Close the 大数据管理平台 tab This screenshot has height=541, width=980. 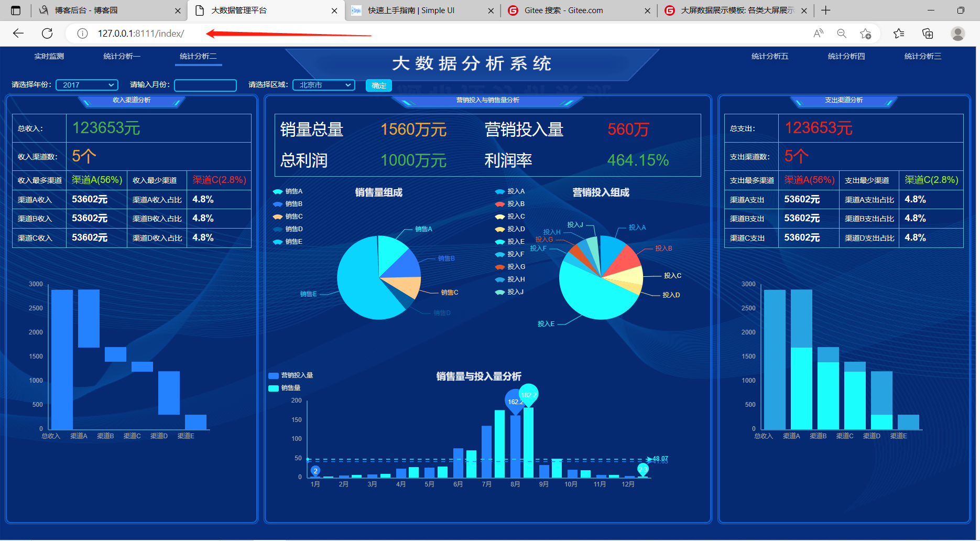[334, 10]
